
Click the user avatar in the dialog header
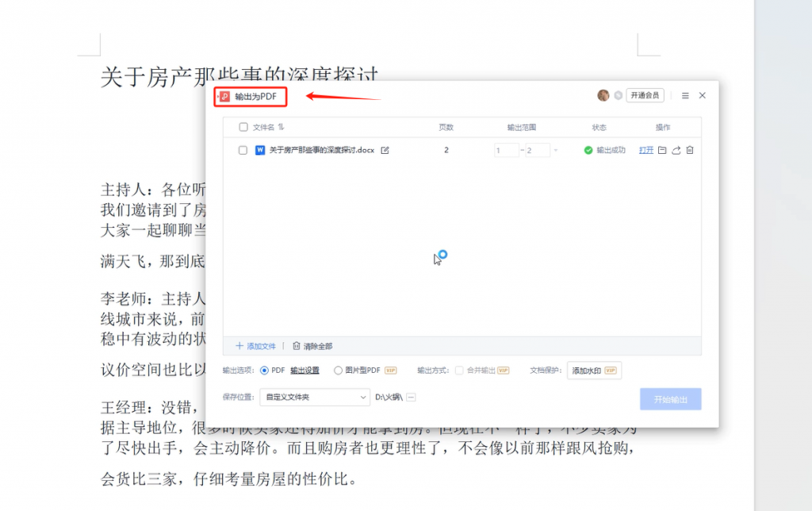603,95
